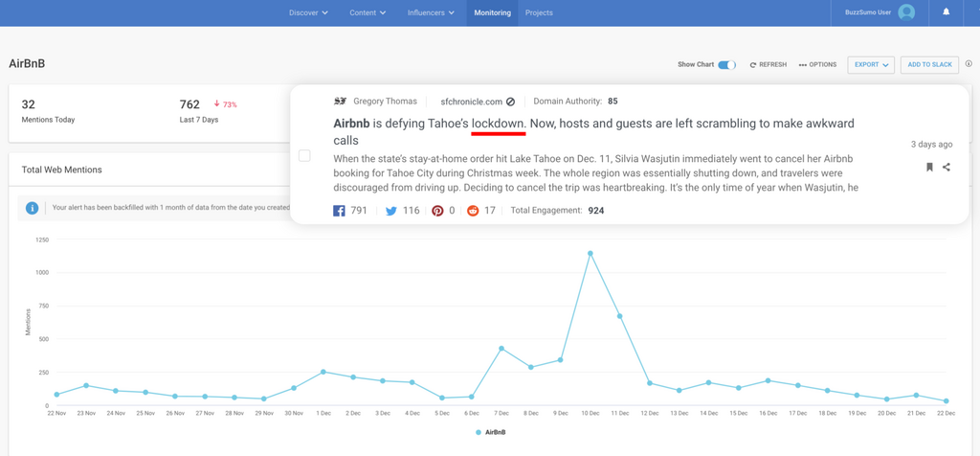This screenshot has width=980, height=456.
Task: Open the BuzzSumo User profile avatar
Action: point(906,12)
